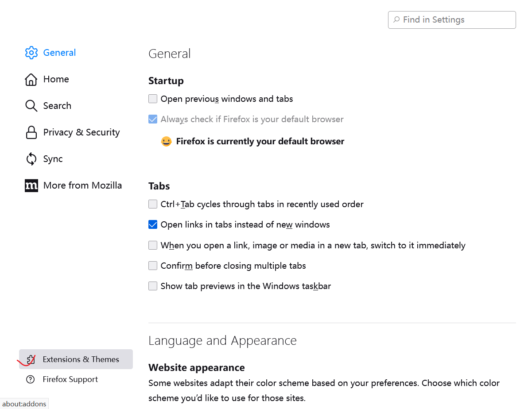Tick switch to new tab immediately checkbox
Image resolution: width=532 pixels, height=409 pixels.
click(x=153, y=245)
